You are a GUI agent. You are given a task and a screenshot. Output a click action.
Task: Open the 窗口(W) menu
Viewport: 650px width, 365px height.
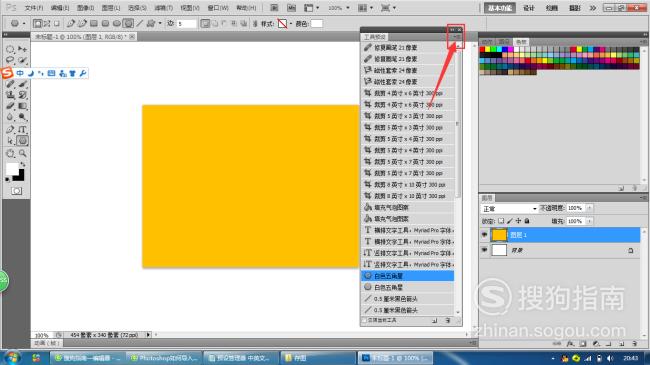coord(218,8)
